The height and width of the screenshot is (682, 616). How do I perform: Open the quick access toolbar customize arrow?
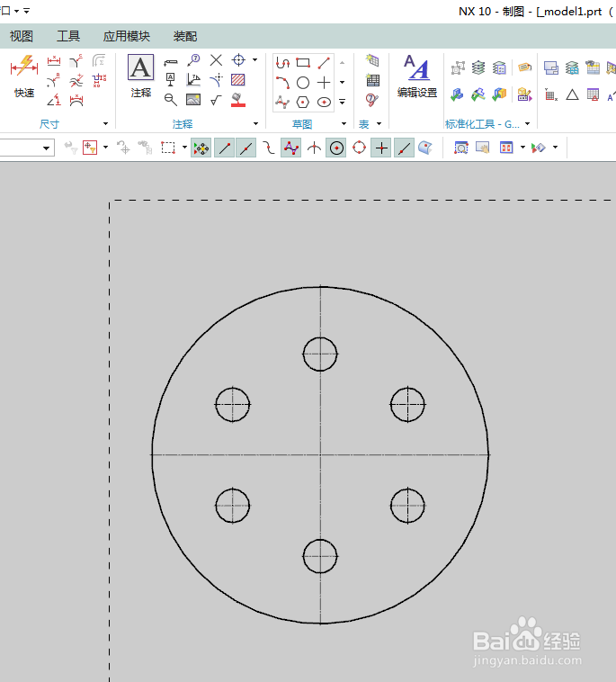click(26, 11)
